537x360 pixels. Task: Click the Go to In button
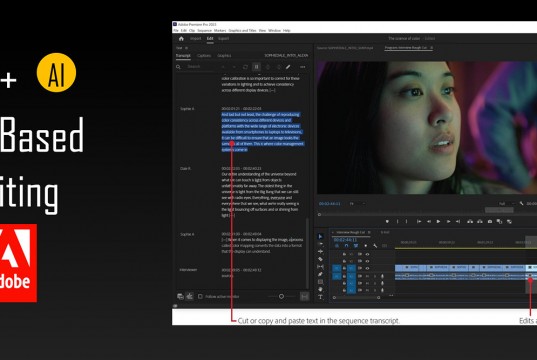(419, 222)
